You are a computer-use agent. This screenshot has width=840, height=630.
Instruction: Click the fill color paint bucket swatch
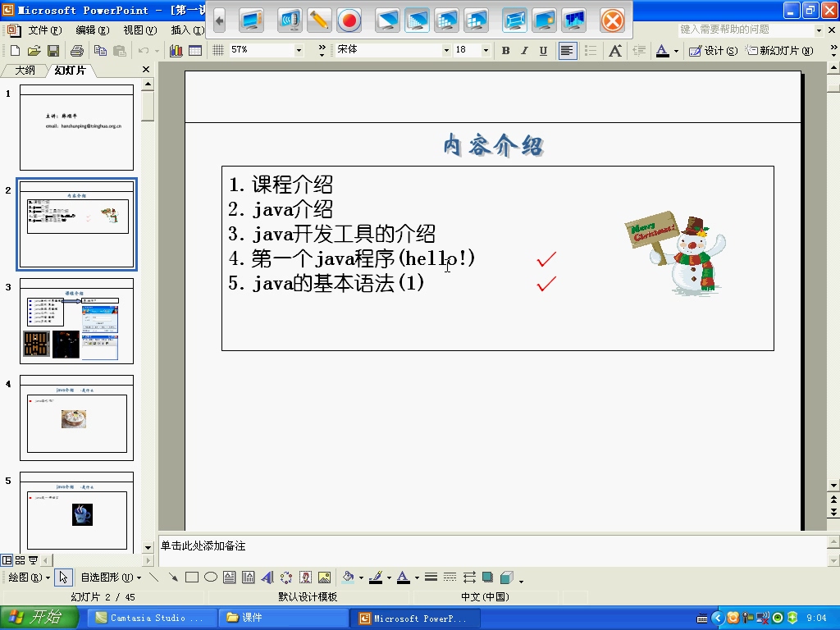(348, 577)
